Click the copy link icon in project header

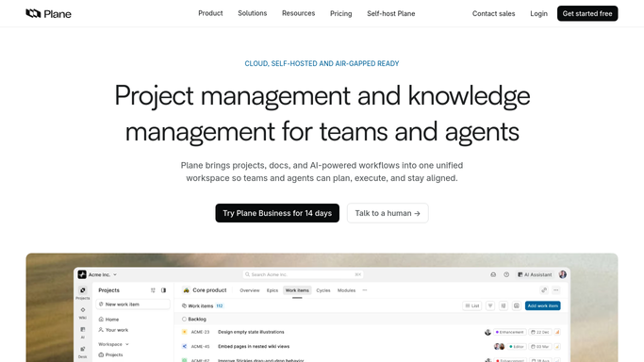coord(544,290)
